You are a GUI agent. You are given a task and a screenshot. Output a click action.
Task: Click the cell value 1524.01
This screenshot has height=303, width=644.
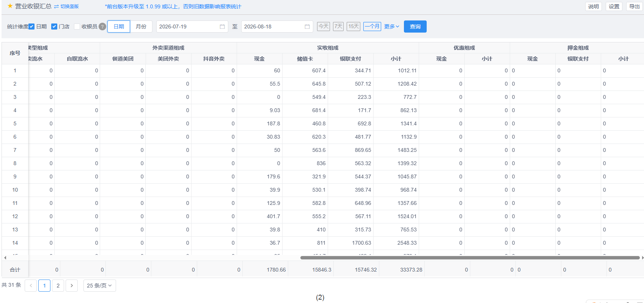click(407, 217)
